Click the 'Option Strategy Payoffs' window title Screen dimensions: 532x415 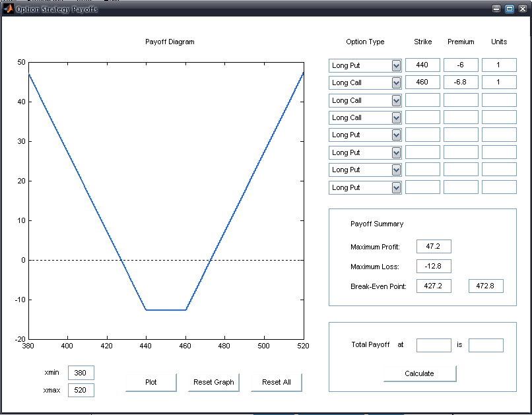point(57,9)
